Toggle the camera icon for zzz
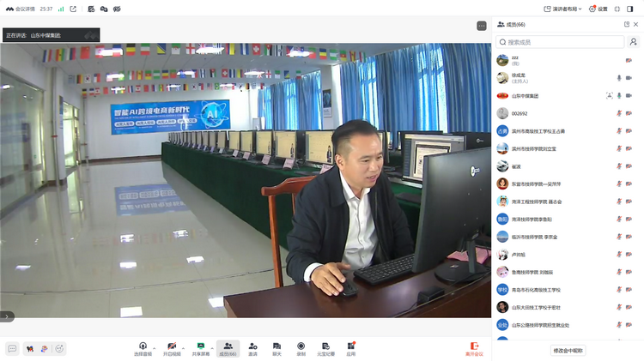 click(x=629, y=60)
